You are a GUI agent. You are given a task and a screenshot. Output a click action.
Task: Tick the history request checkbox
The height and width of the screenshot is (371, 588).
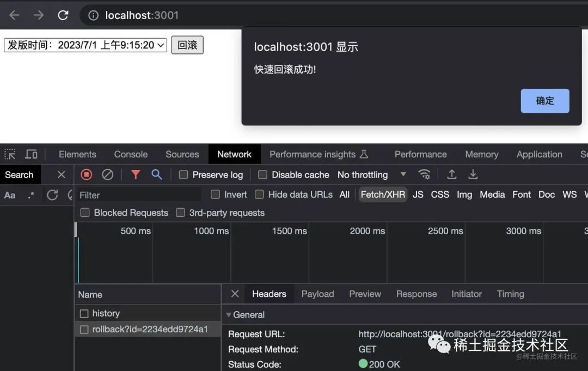[84, 313]
